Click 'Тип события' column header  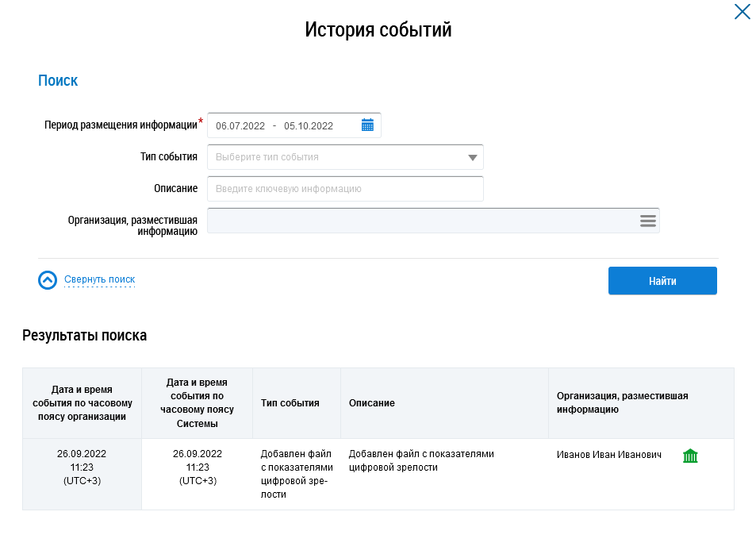(x=290, y=403)
